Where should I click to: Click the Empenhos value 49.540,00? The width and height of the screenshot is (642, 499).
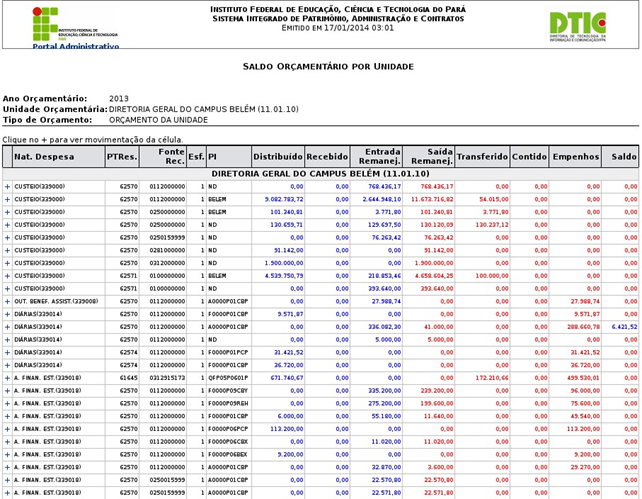pos(585,416)
